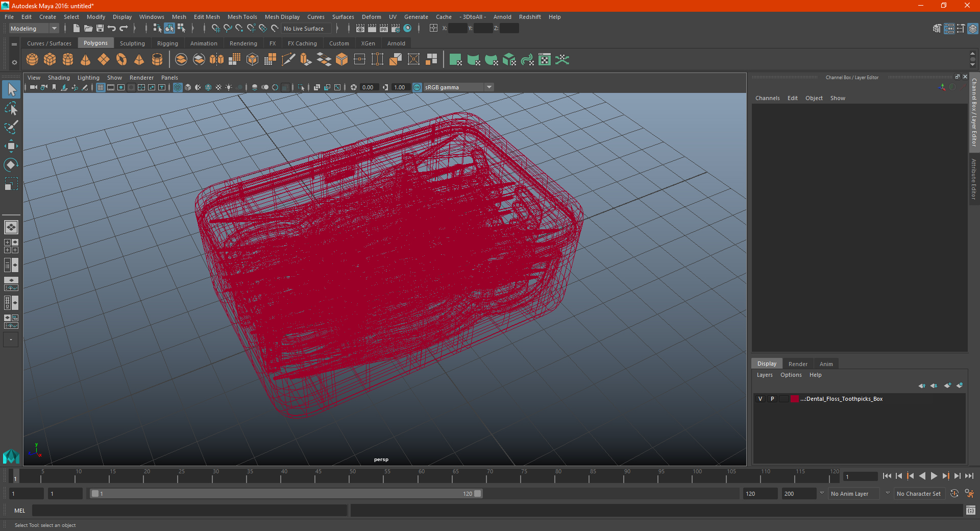Create a polygon pyramid from the shelf
The height and width of the screenshot is (531, 980).
[x=139, y=60]
